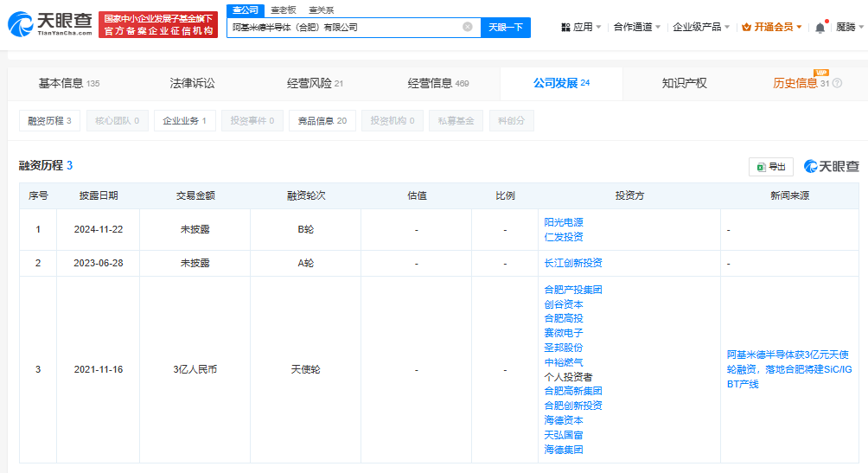Open investor link 海德资本
This screenshot has width=868, height=473.
click(x=564, y=420)
